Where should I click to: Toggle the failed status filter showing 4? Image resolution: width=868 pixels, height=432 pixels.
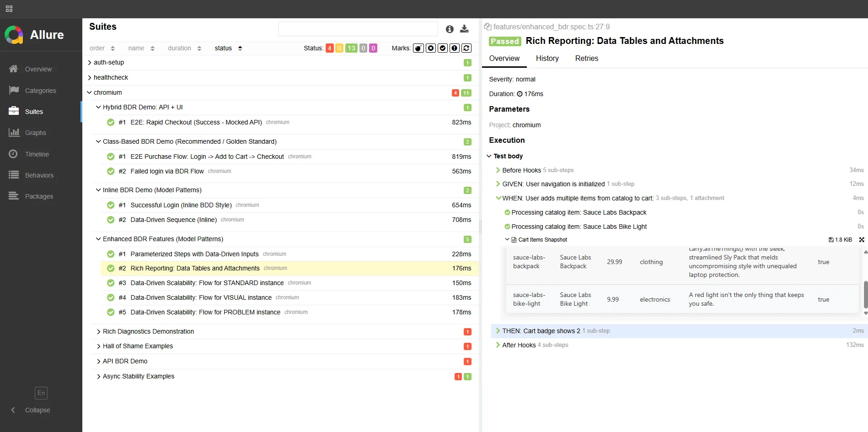pos(329,48)
